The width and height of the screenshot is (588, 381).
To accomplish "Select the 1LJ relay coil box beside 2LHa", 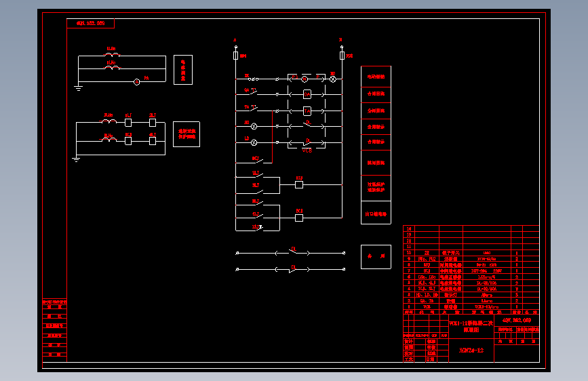I will [x=128, y=123].
